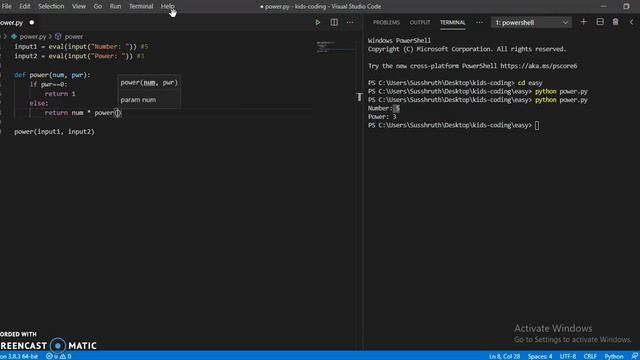640x360 pixels.
Task: Click notifications bell in status bar
Action: point(635,356)
